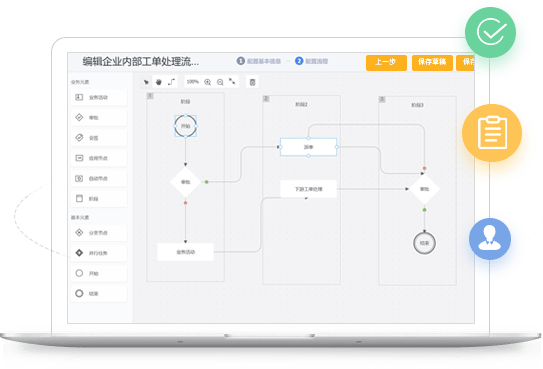The width and height of the screenshot is (543, 369).
Task: Click the 下游工单处理 node on the canvas
Action: click(x=308, y=189)
